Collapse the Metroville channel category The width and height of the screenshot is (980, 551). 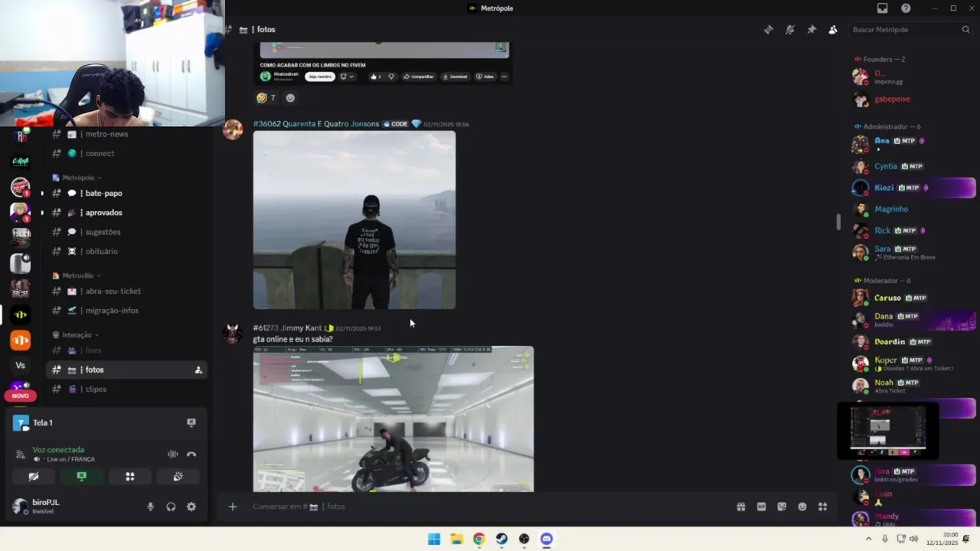(77, 275)
